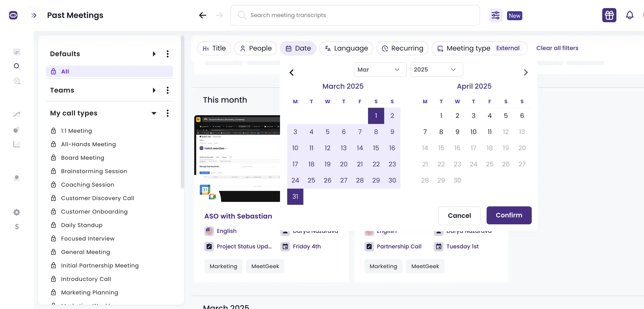Screen dimensions: 644x309
Task: Open the filter settings icon near New badge
Action: [496, 15]
